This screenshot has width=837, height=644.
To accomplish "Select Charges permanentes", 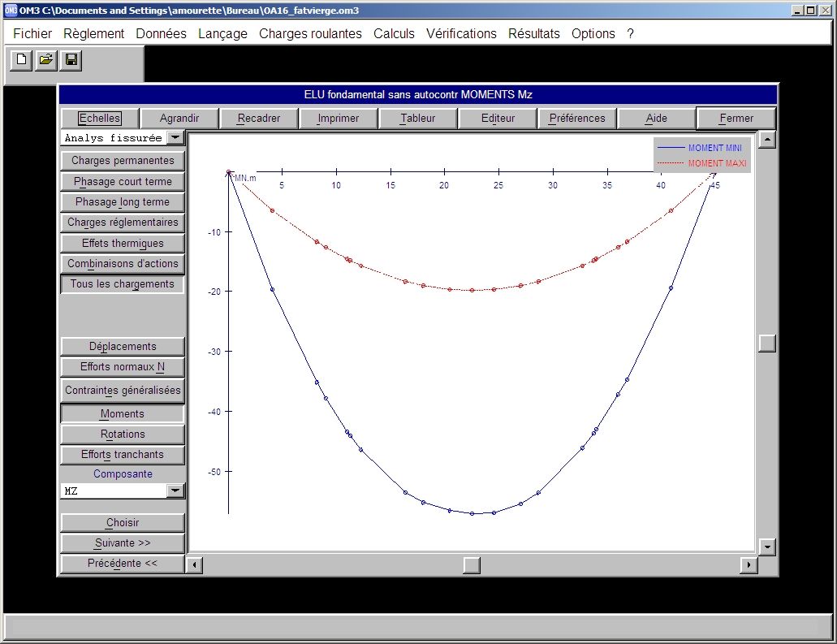I will point(123,160).
